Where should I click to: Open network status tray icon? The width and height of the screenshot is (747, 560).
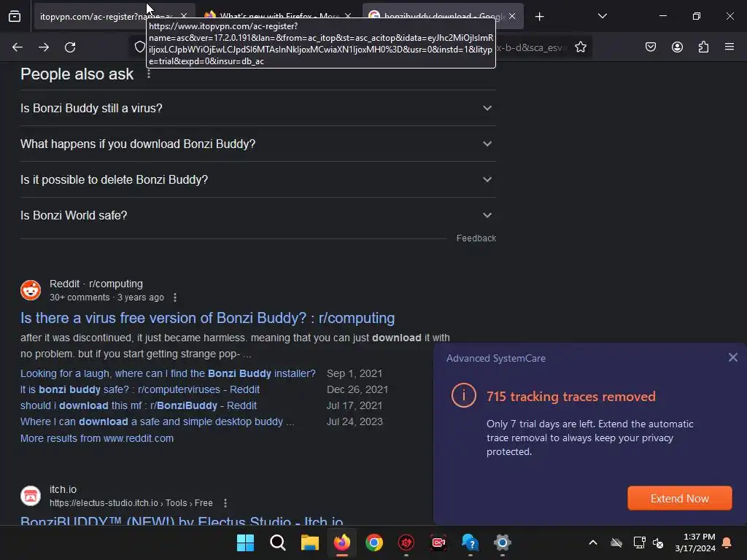pyautogui.click(x=639, y=542)
